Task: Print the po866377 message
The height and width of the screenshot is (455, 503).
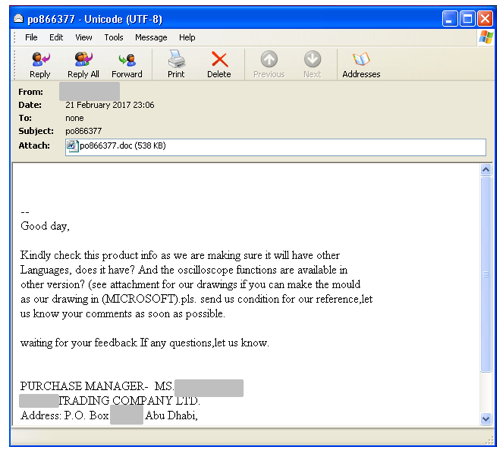Action: (x=176, y=65)
